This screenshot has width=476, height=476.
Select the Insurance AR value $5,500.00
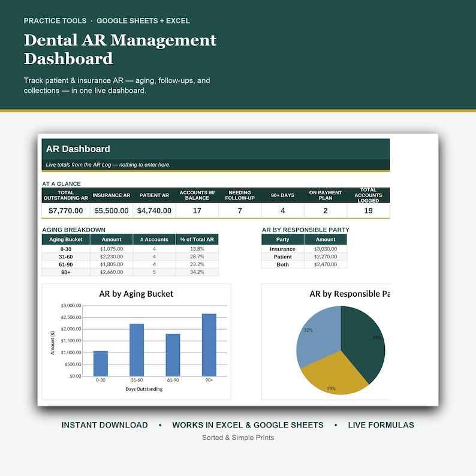(x=112, y=210)
